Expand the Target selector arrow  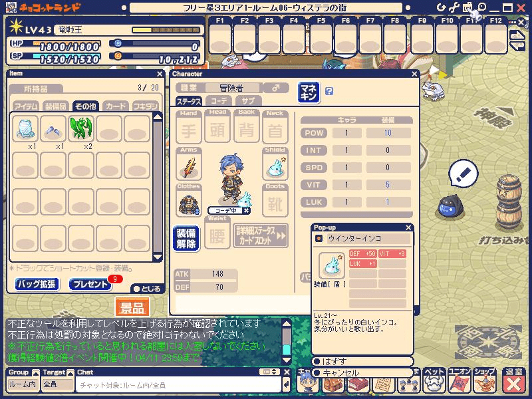pyautogui.click(x=70, y=372)
